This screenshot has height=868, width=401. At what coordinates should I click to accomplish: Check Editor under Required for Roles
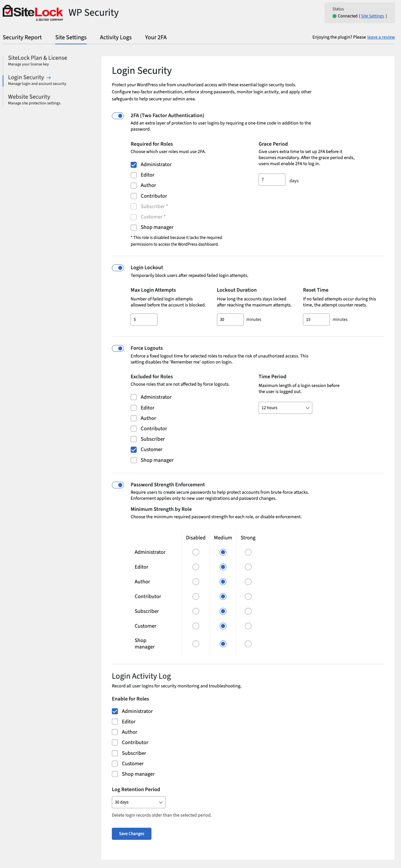point(134,175)
